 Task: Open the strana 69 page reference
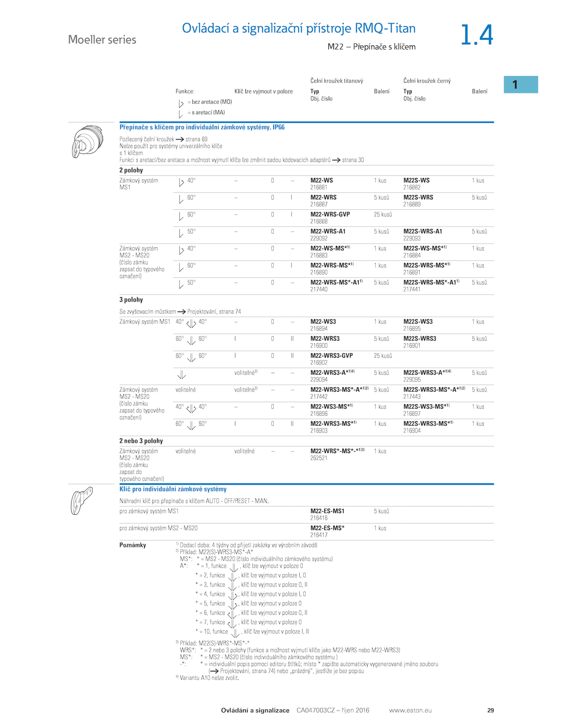pyautogui.click(x=196, y=139)
